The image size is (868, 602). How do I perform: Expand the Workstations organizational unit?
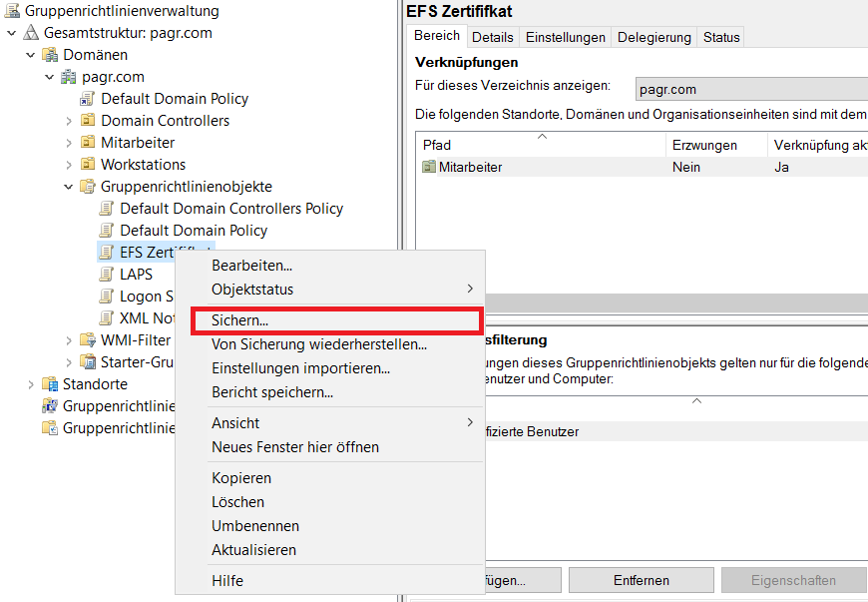point(69,165)
